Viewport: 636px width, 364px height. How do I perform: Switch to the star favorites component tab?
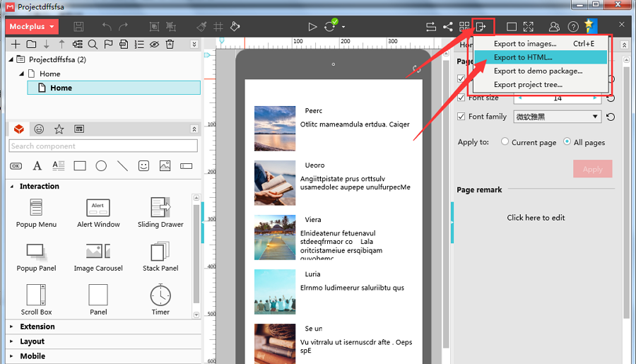click(x=59, y=129)
